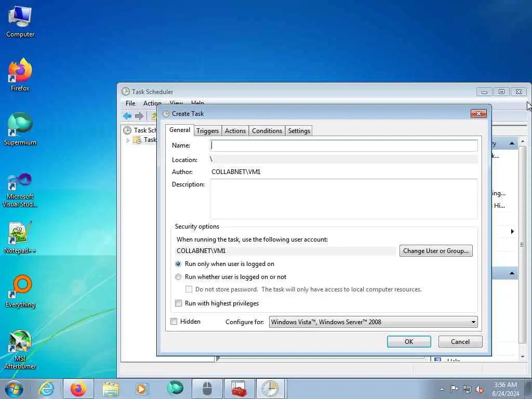
Task: Switch to the Triggers tab
Action: (x=207, y=130)
